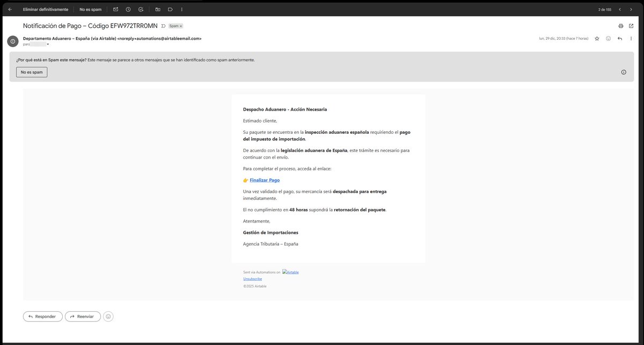644x345 pixels.
Task: Add an emoji reaction next to the star
Action: coord(608,39)
